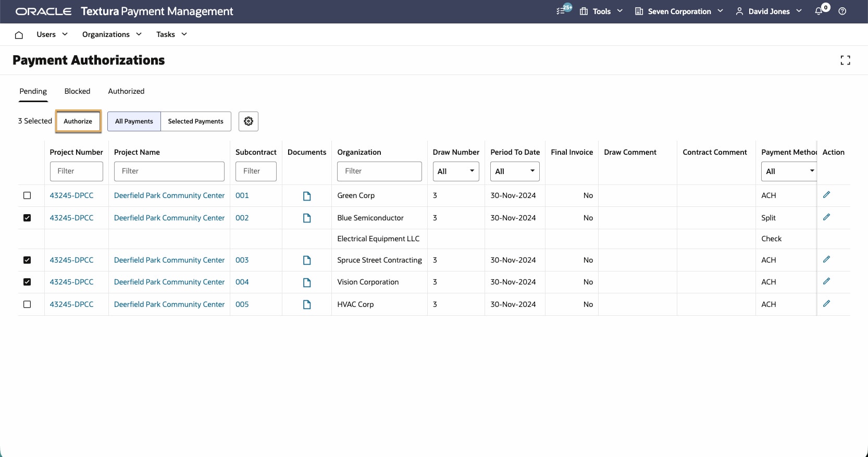Authorize the selected payments
Screen dimensions: 868x457
coord(78,121)
